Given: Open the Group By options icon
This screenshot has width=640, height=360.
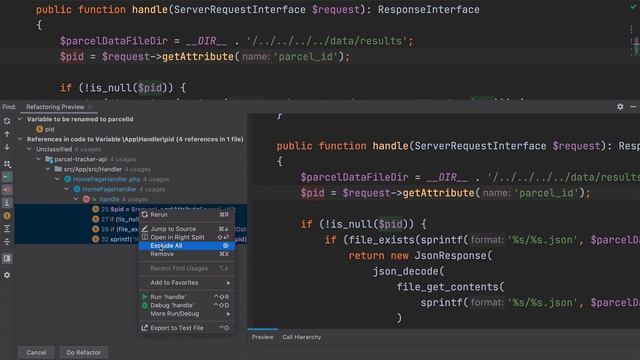Looking at the screenshot, I should pos(7,164).
